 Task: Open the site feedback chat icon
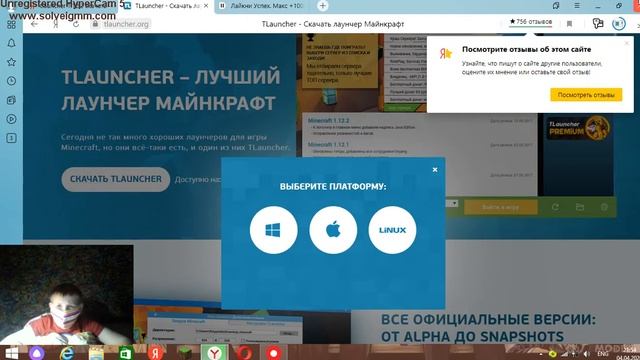coord(598,24)
